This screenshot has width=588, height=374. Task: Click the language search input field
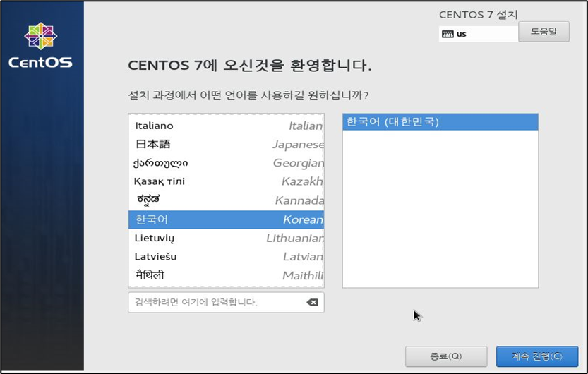[226, 303]
